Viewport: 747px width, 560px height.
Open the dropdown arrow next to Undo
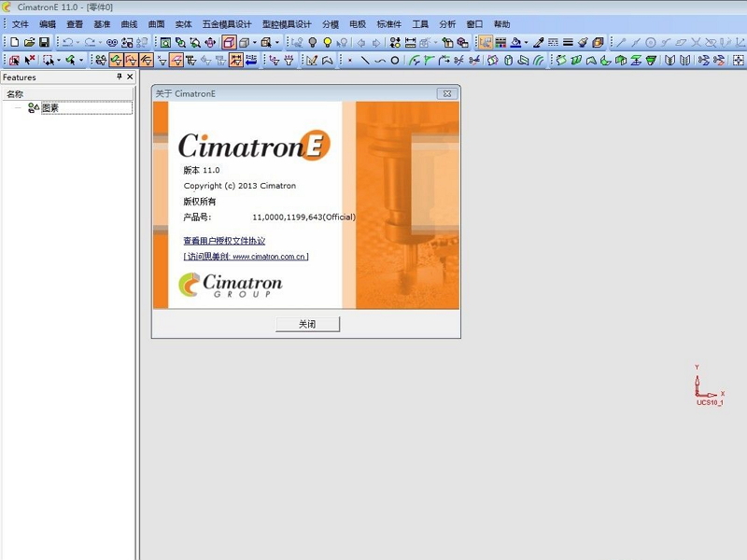pos(77,41)
